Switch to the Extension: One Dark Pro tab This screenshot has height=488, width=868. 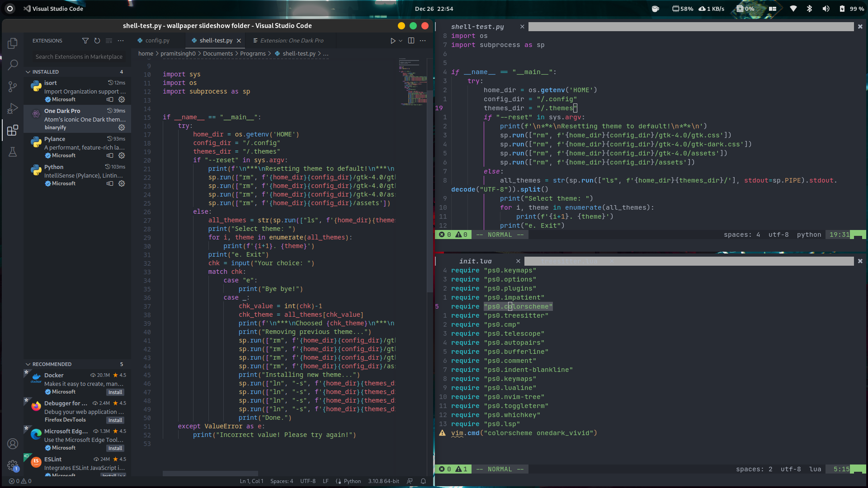point(292,40)
